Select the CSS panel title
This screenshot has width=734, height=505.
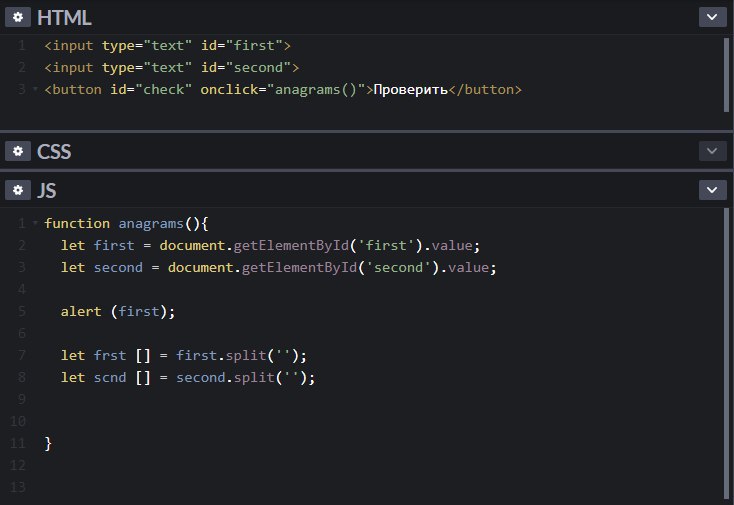[54, 152]
